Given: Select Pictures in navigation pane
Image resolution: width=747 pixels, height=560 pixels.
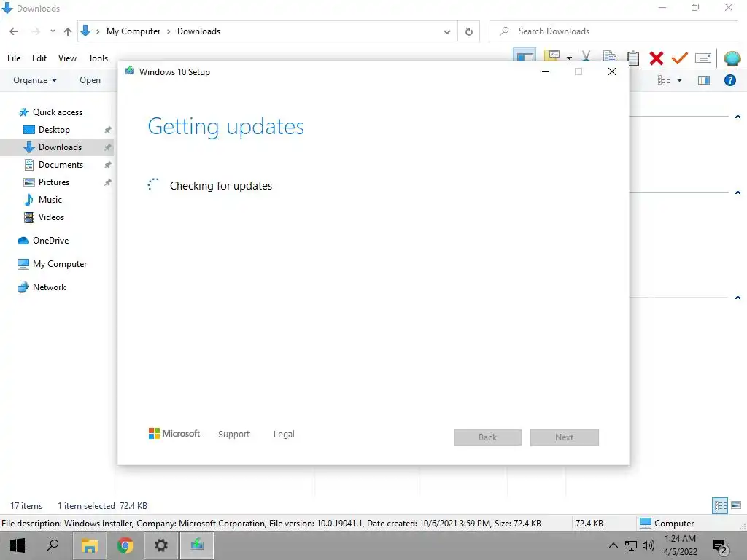Looking at the screenshot, I should click(54, 182).
